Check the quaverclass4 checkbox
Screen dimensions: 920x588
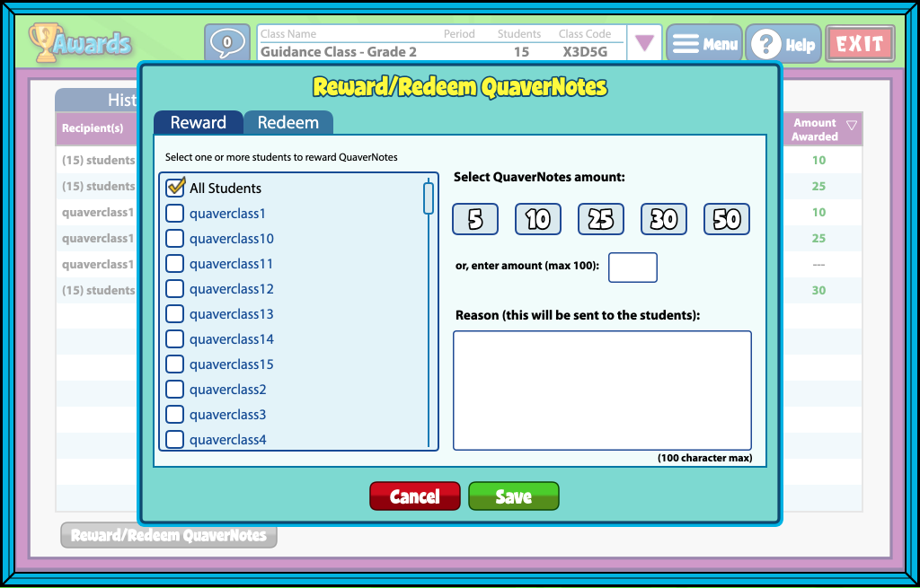(175, 440)
